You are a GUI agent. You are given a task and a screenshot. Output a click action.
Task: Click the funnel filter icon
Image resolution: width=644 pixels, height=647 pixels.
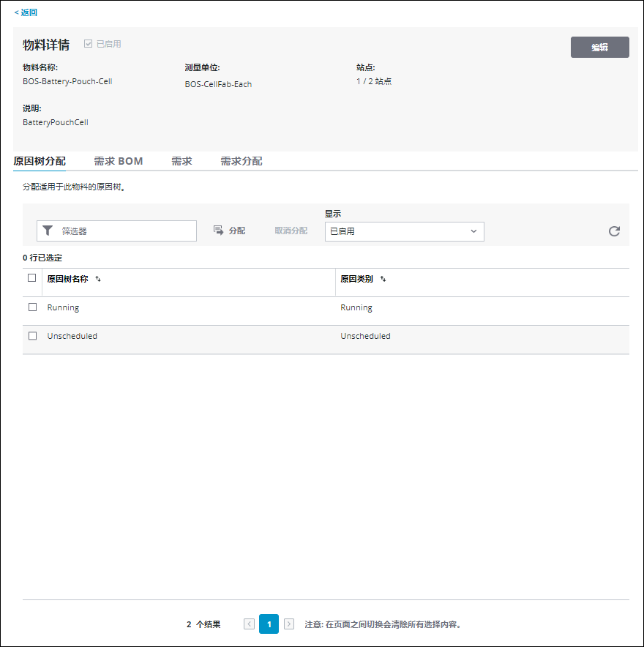point(48,231)
